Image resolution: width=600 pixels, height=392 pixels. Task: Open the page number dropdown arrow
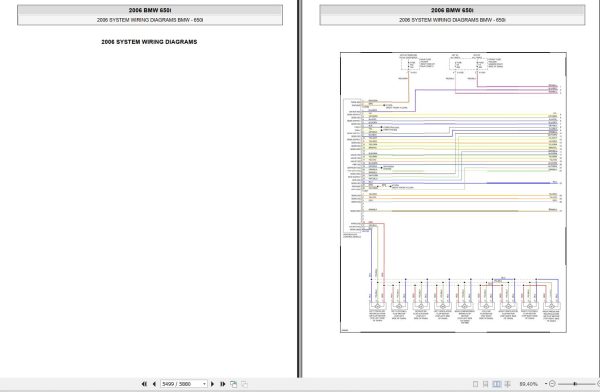coord(204,384)
